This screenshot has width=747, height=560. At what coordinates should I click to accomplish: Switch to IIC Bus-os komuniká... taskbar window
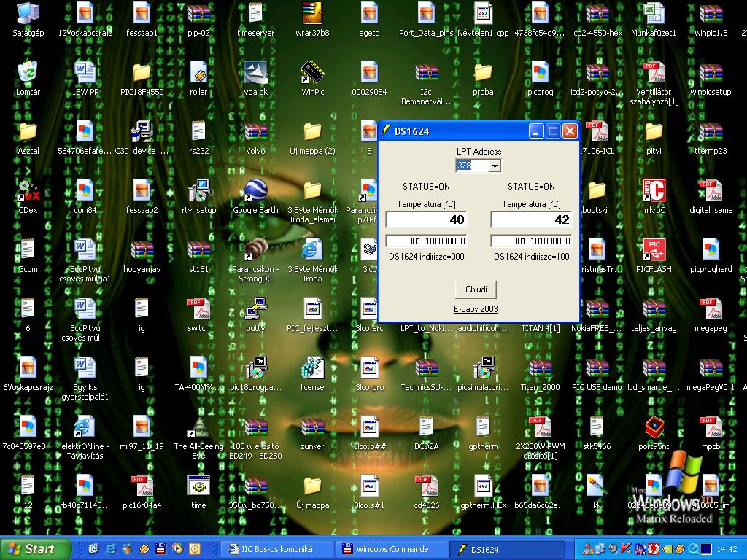click(276, 549)
